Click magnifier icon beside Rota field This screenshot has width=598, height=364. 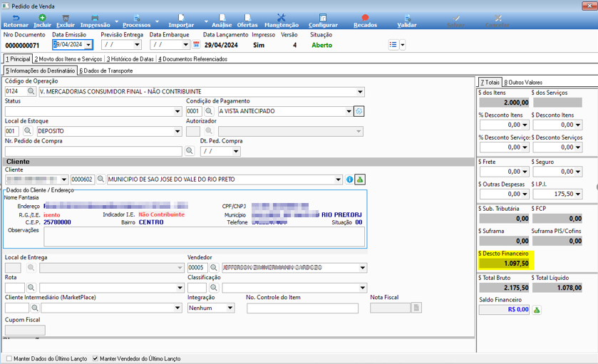point(31,287)
